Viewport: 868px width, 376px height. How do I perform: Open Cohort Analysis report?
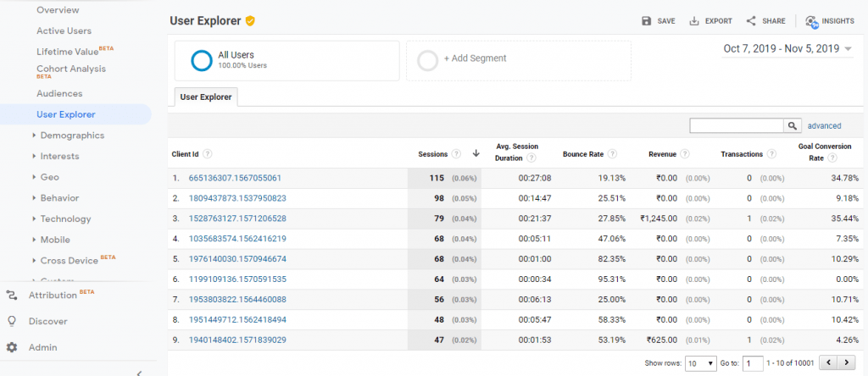[x=71, y=71]
